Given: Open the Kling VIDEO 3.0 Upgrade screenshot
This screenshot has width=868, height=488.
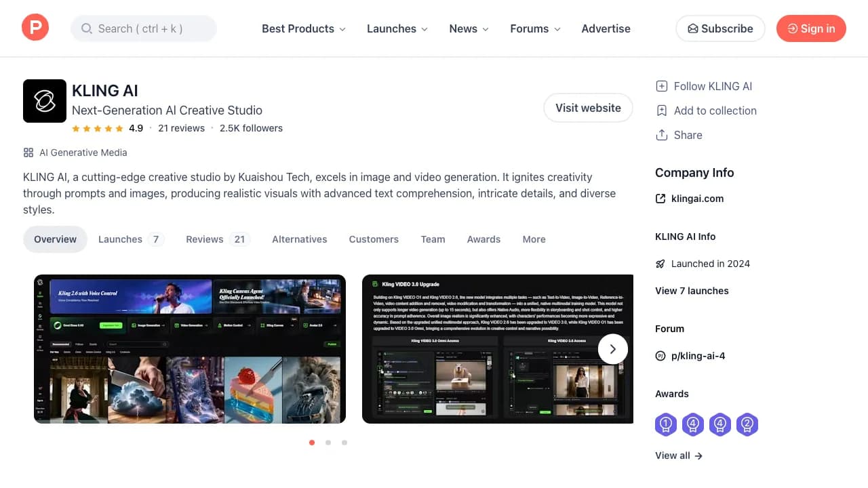Looking at the screenshot, I should click(498, 349).
